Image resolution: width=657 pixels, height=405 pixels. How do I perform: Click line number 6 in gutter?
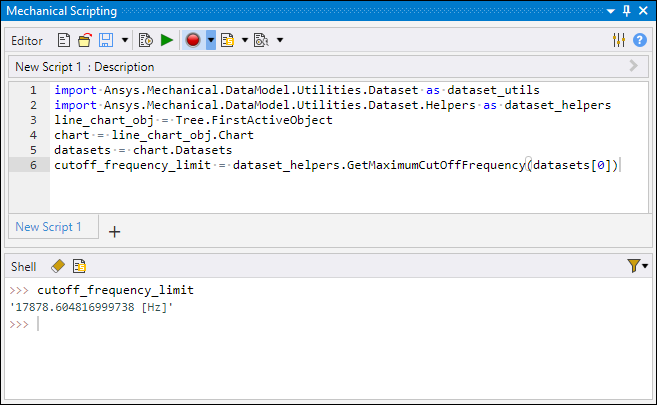[x=33, y=165]
